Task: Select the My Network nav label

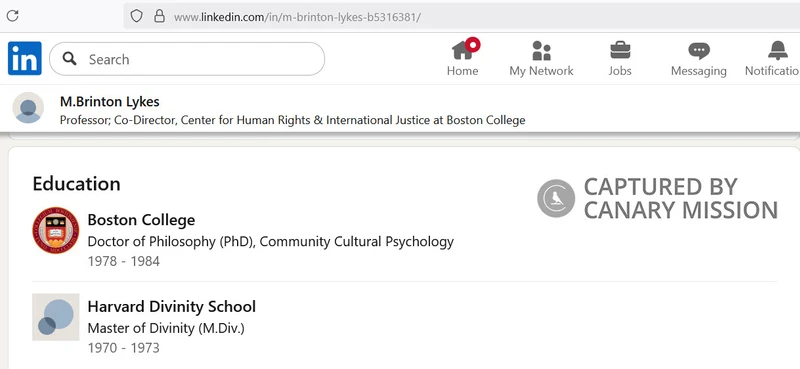Action: 541,71
